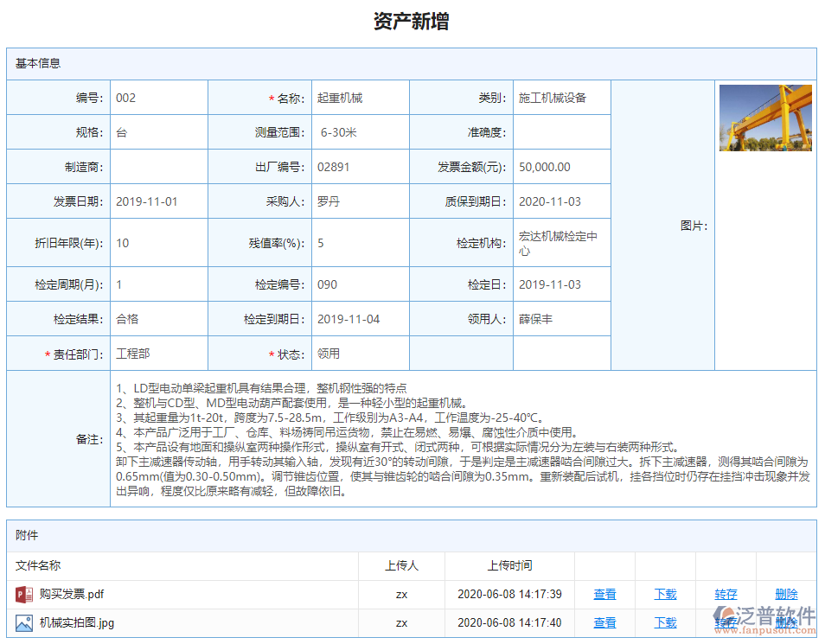Click 下载 to download 购买发票.pdf
This screenshot has height=644, width=825.
665,594
